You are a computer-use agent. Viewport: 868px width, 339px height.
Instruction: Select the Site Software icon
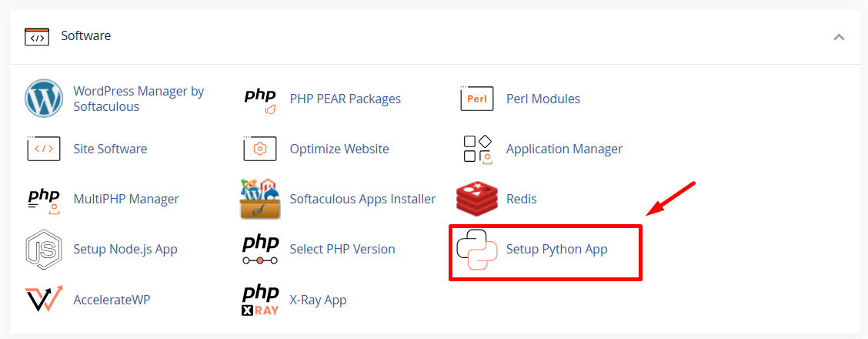[x=43, y=149]
